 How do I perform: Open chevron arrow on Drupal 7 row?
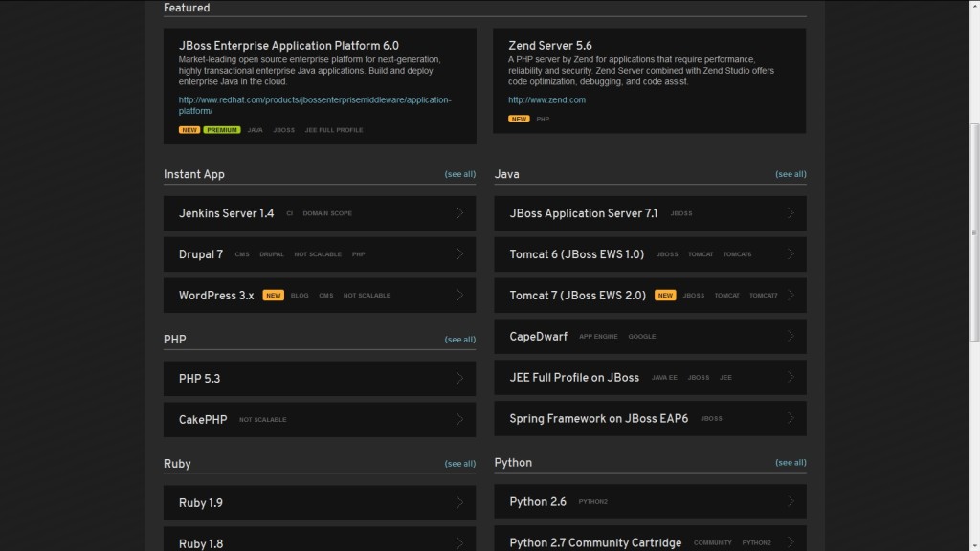tap(460, 254)
